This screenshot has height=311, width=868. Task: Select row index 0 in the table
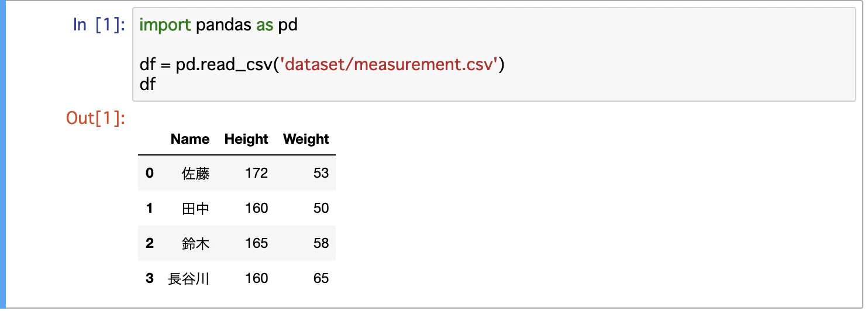coord(150,173)
